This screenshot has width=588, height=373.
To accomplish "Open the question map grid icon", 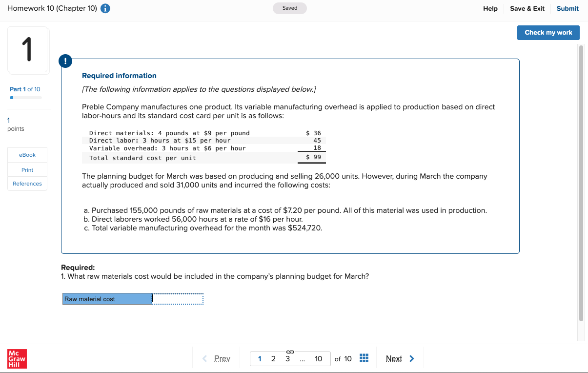I will tap(364, 358).
